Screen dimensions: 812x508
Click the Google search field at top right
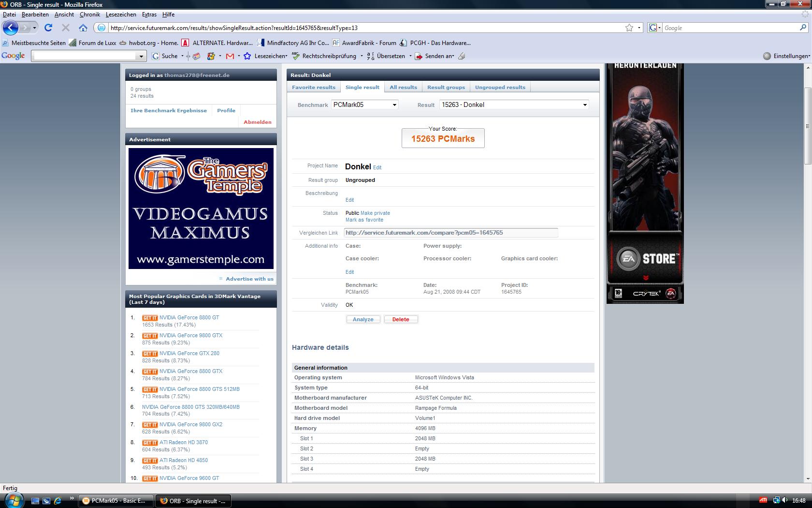[x=730, y=28]
